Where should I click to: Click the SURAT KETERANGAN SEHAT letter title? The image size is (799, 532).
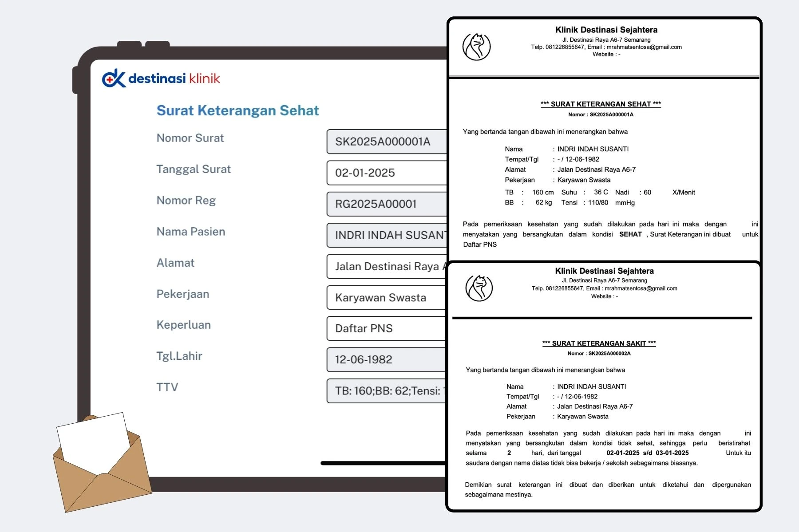click(x=601, y=104)
